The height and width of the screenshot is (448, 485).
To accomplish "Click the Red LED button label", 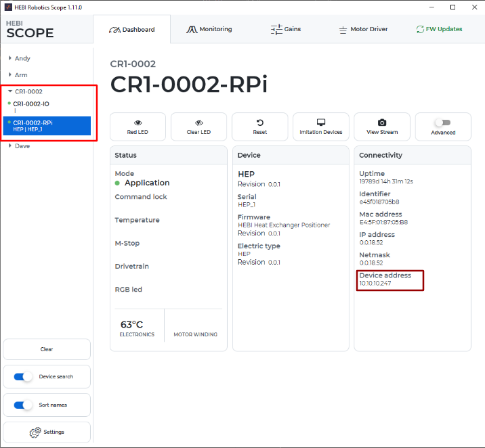I will click(138, 132).
